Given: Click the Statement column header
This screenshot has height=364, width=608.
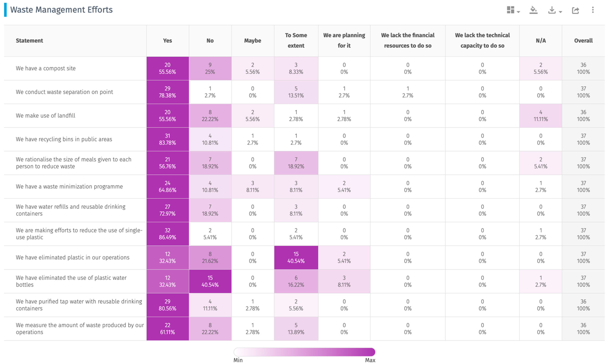Looking at the screenshot, I should (29, 41).
